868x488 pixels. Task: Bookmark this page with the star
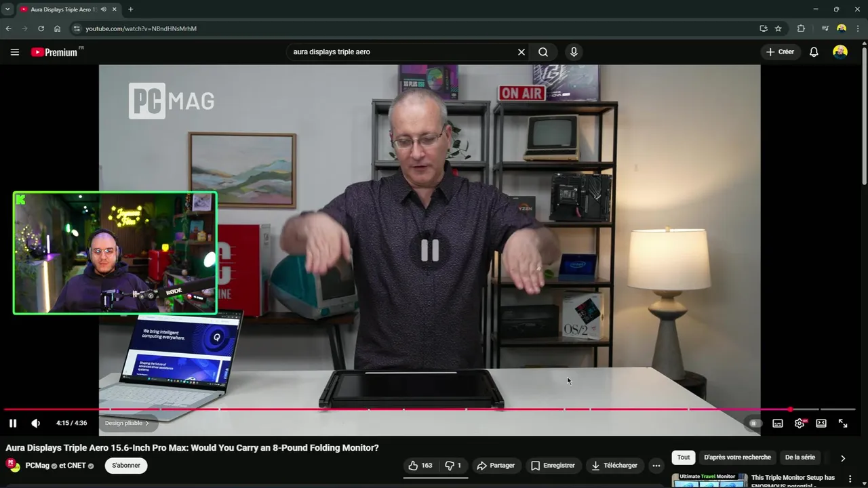pos(778,28)
